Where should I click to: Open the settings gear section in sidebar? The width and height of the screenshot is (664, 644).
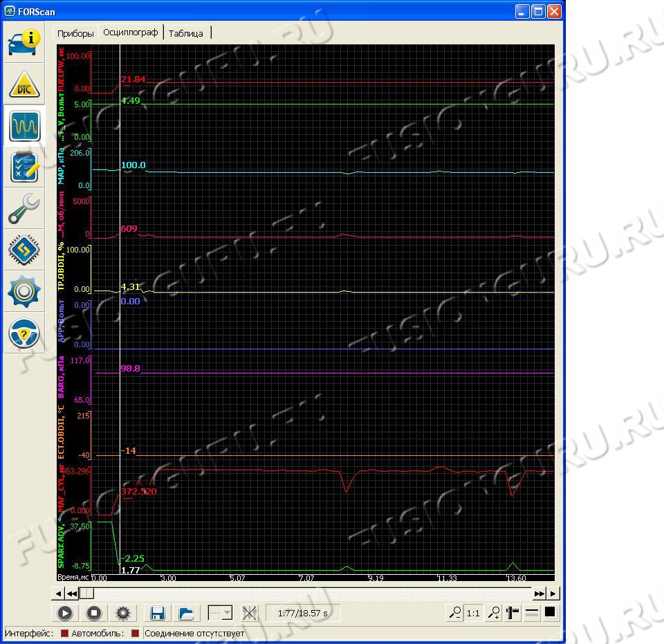pyautogui.click(x=24, y=292)
